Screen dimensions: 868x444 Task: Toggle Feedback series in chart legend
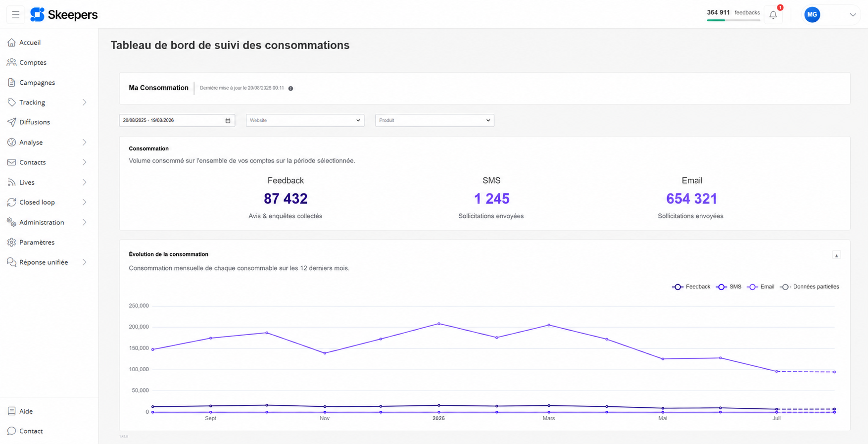pos(691,287)
